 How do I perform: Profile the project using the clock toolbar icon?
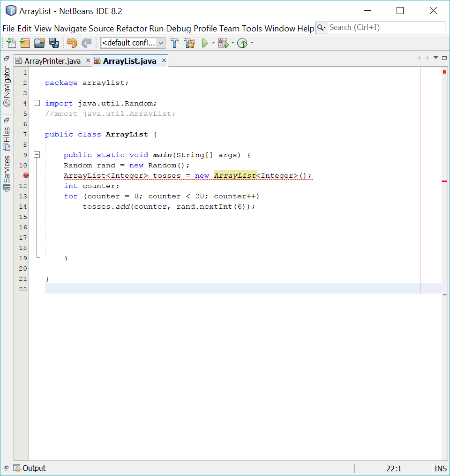point(242,43)
